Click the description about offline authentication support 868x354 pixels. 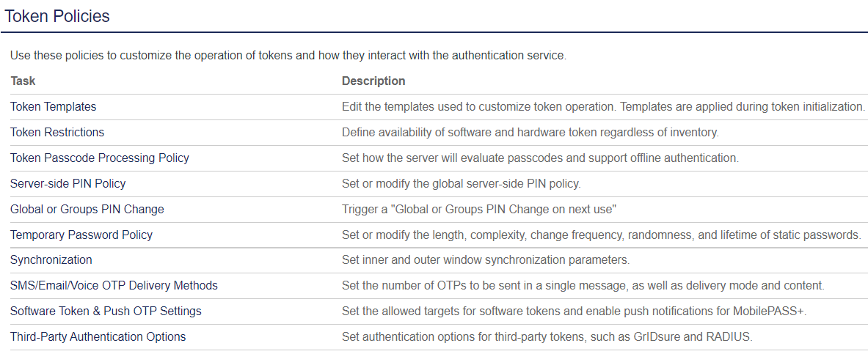[540, 158]
